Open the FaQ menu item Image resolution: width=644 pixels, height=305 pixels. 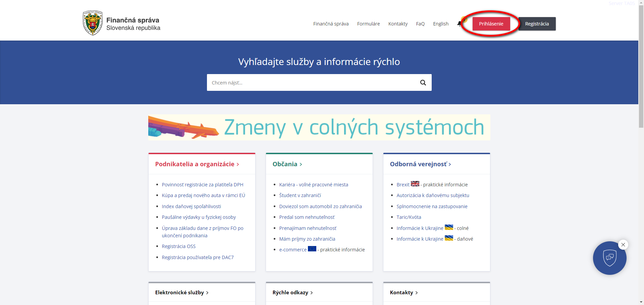tap(420, 23)
